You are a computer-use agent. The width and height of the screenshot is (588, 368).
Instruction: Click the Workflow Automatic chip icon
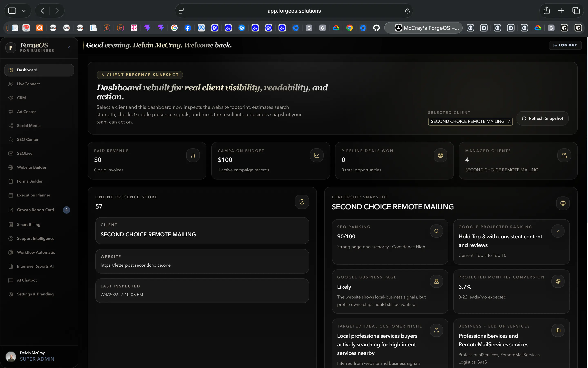(11, 252)
